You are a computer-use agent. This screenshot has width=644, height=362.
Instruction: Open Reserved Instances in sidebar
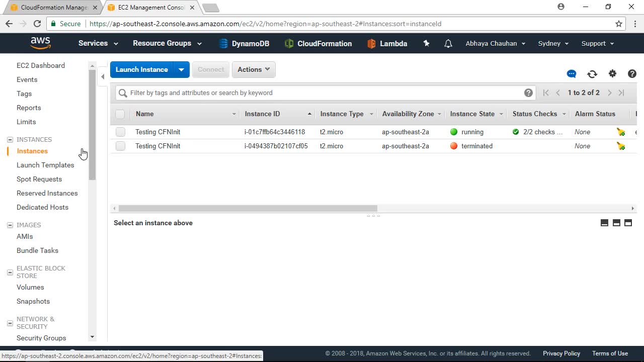(x=47, y=193)
